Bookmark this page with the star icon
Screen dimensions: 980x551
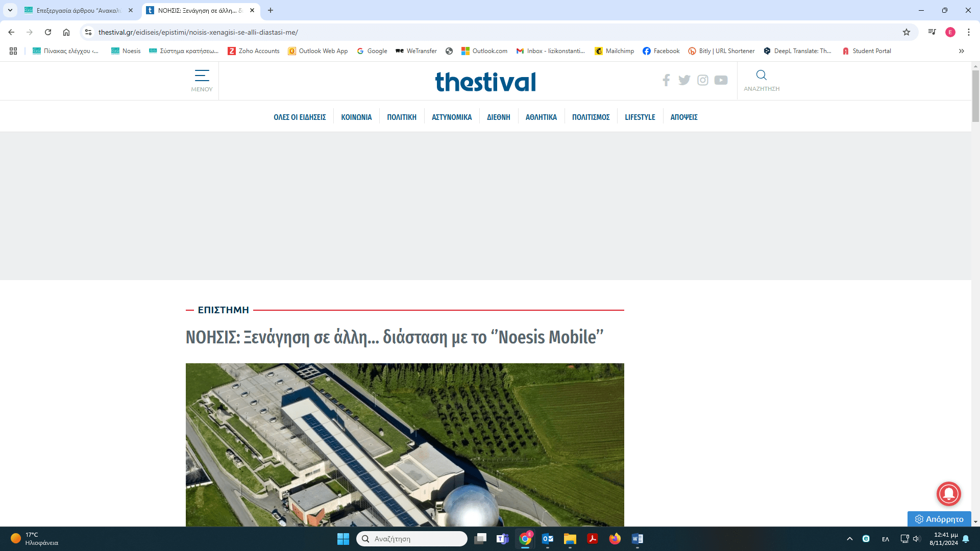(x=906, y=32)
